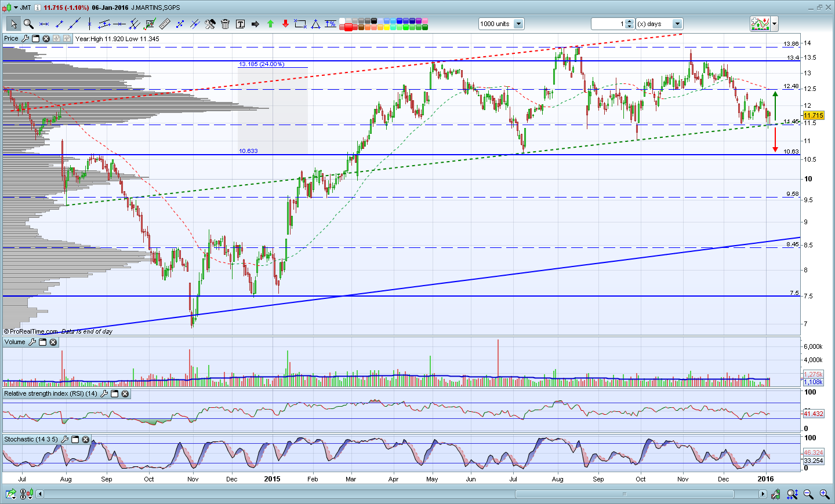835x504 pixels.
Task: Open the RSI indicator wrench settings
Action: [104, 393]
